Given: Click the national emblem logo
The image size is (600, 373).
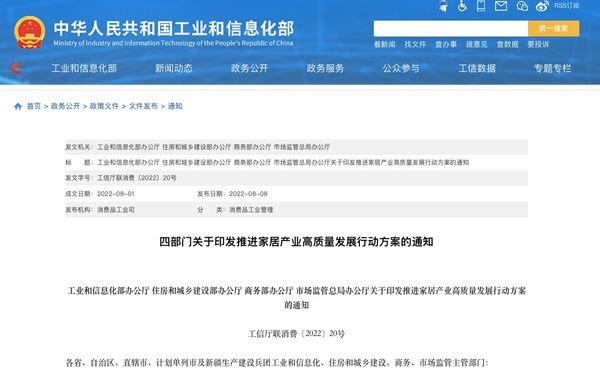Looking at the screenshot, I should coord(30,32).
